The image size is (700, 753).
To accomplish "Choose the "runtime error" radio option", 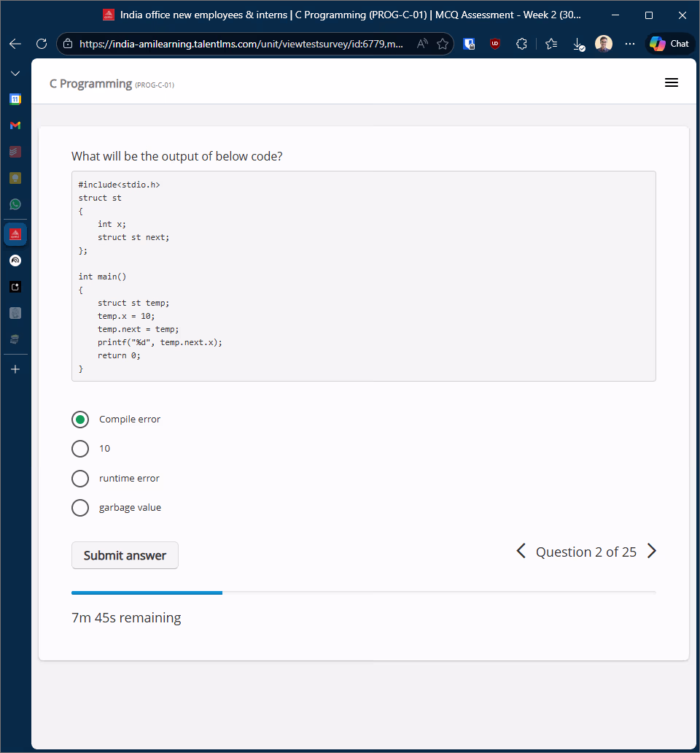I will 80,479.
